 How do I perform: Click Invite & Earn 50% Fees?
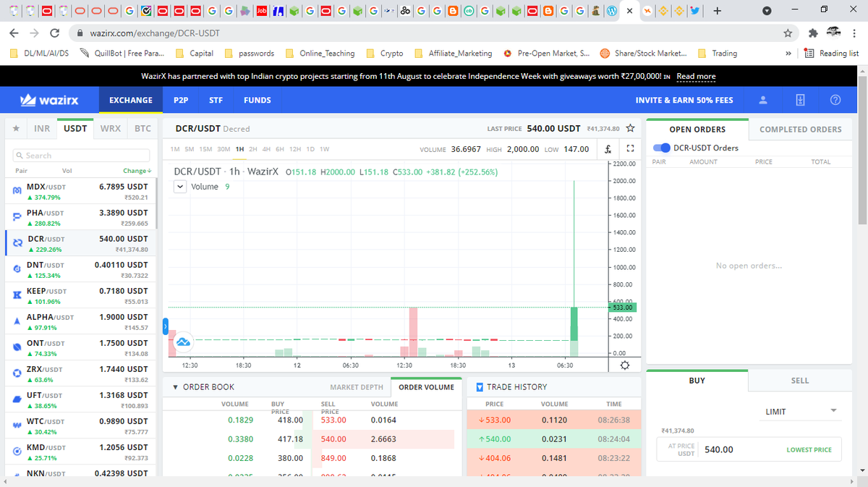pyautogui.click(x=684, y=100)
